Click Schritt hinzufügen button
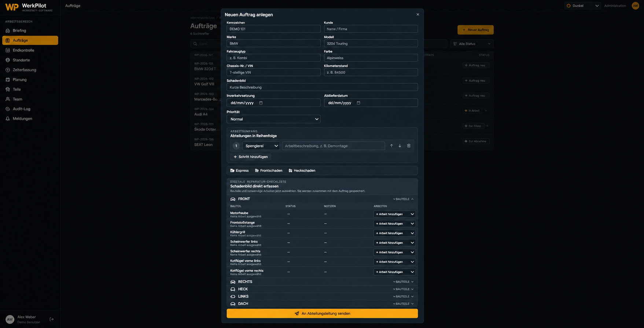This screenshot has width=644, height=328. [x=251, y=157]
